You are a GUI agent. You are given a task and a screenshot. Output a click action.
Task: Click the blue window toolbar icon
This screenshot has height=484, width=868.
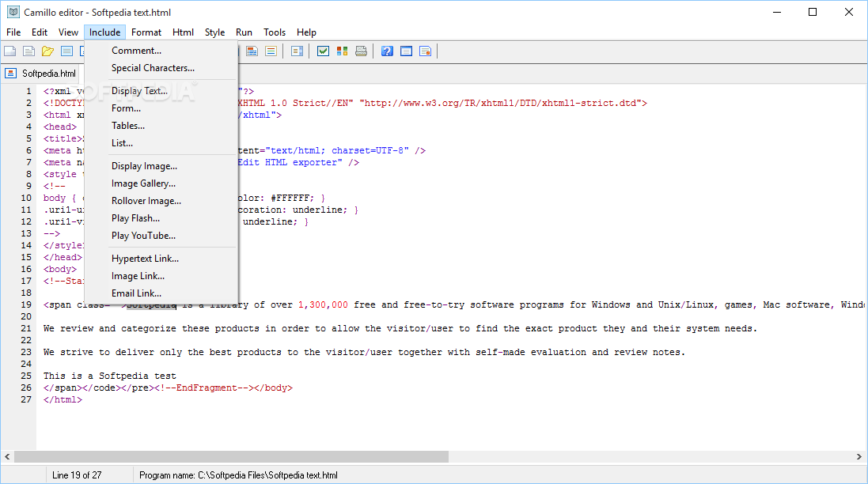407,51
